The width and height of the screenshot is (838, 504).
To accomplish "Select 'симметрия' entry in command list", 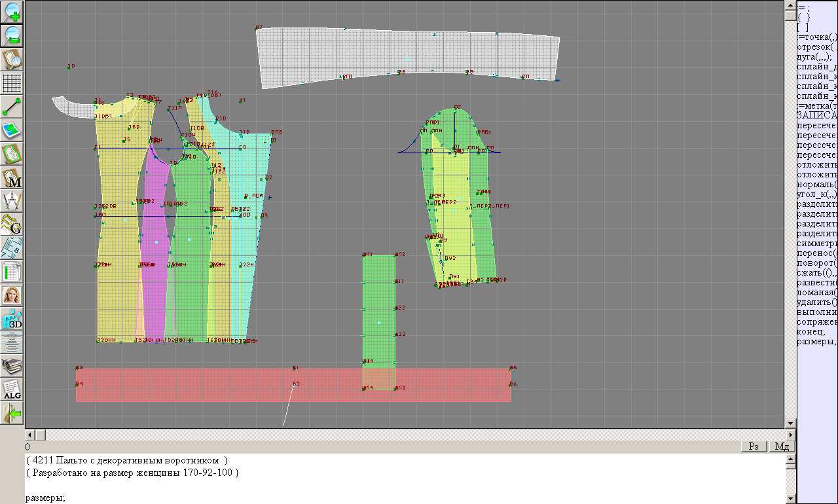I will [x=816, y=243].
